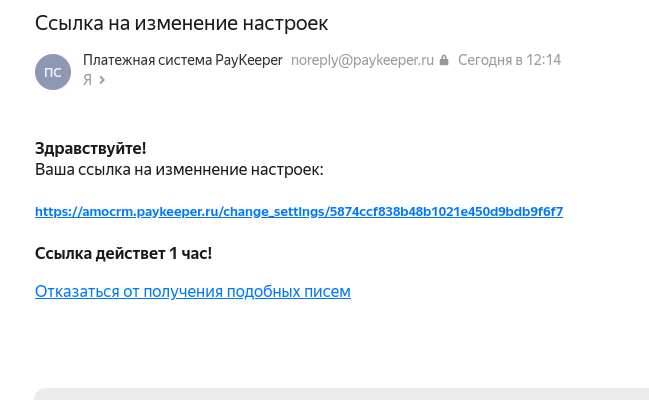
Task: Click the noreply@paykeeper.ru address
Action: pos(362,60)
